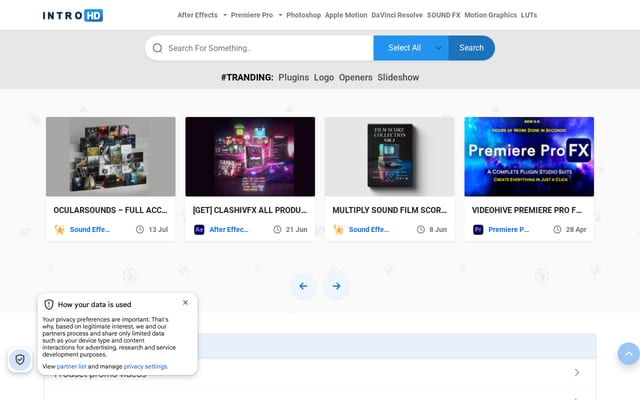Image resolution: width=640 pixels, height=400 pixels.
Task: Click the clock icon next to 21 Jun
Action: (277, 229)
